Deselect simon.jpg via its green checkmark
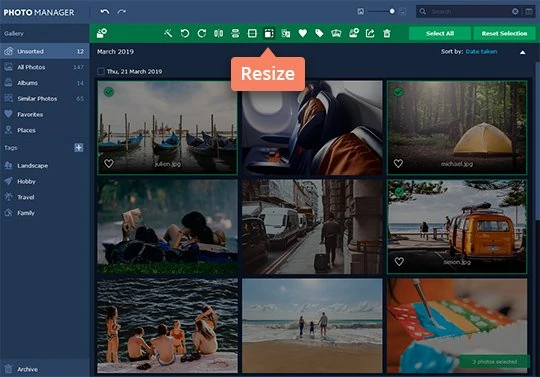 pyautogui.click(x=398, y=191)
